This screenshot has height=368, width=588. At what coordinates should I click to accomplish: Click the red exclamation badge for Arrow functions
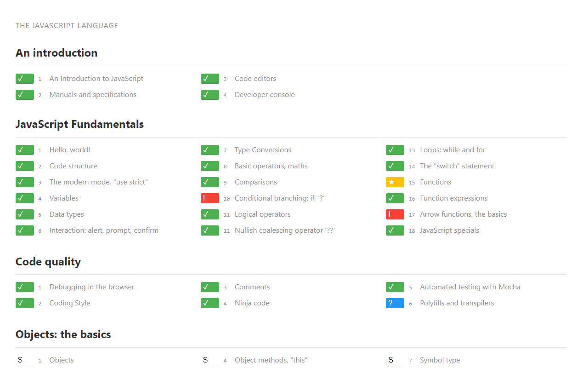(395, 214)
